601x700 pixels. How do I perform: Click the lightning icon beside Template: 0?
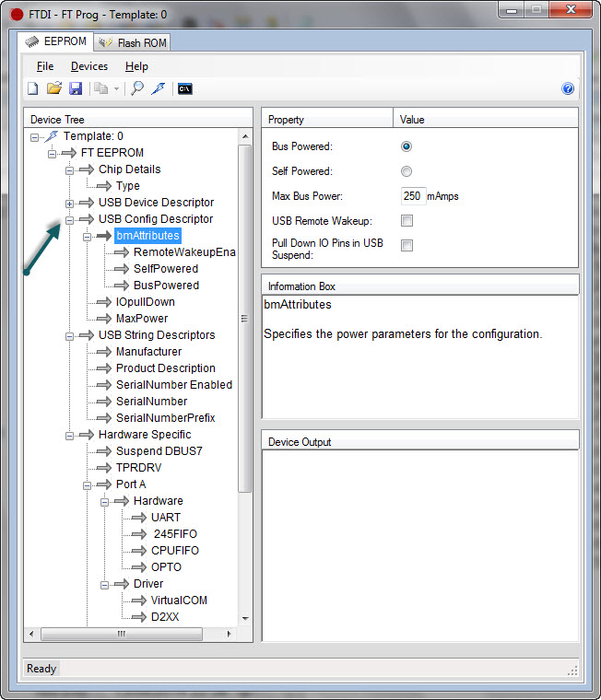pyautogui.click(x=52, y=136)
